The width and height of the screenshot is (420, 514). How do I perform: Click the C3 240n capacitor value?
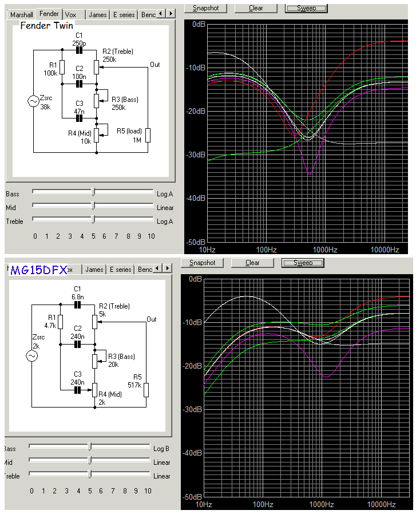pyautogui.click(x=78, y=382)
